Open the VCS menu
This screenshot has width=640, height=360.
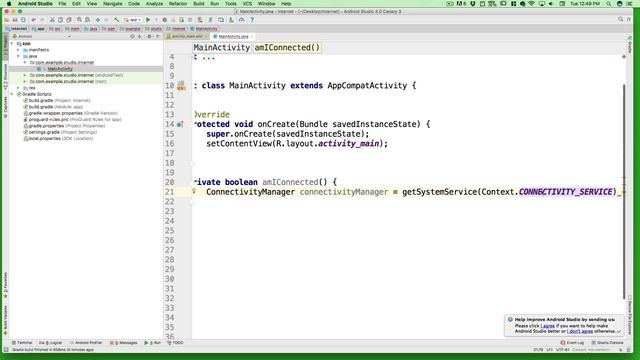[x=247, y=4]
